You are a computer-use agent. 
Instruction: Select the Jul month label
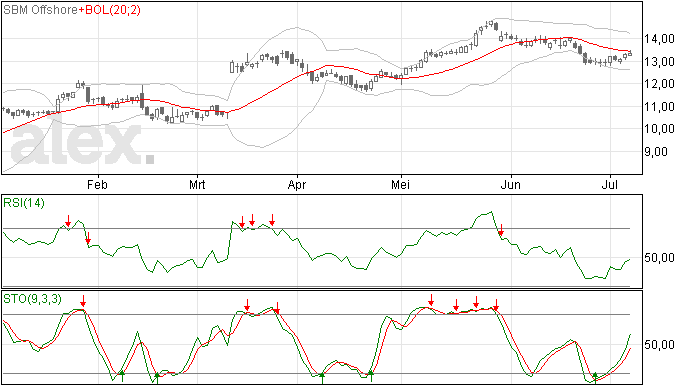(610, 184)
